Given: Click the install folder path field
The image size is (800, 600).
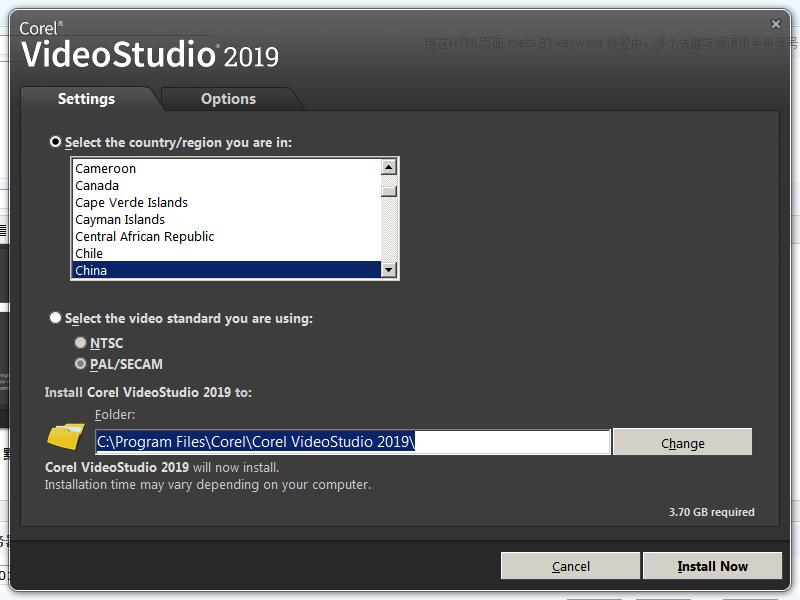Looking at the screenshot, I should coord(353,441).
